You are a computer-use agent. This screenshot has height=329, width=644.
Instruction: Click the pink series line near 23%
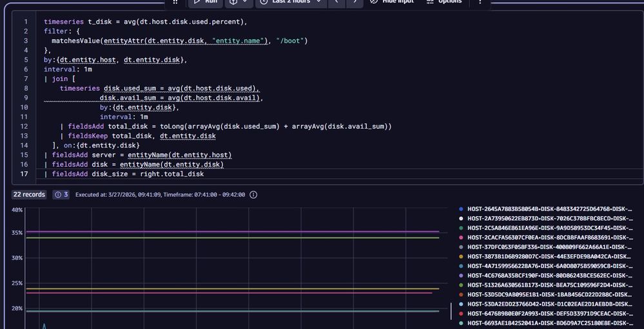pos(229,293)
